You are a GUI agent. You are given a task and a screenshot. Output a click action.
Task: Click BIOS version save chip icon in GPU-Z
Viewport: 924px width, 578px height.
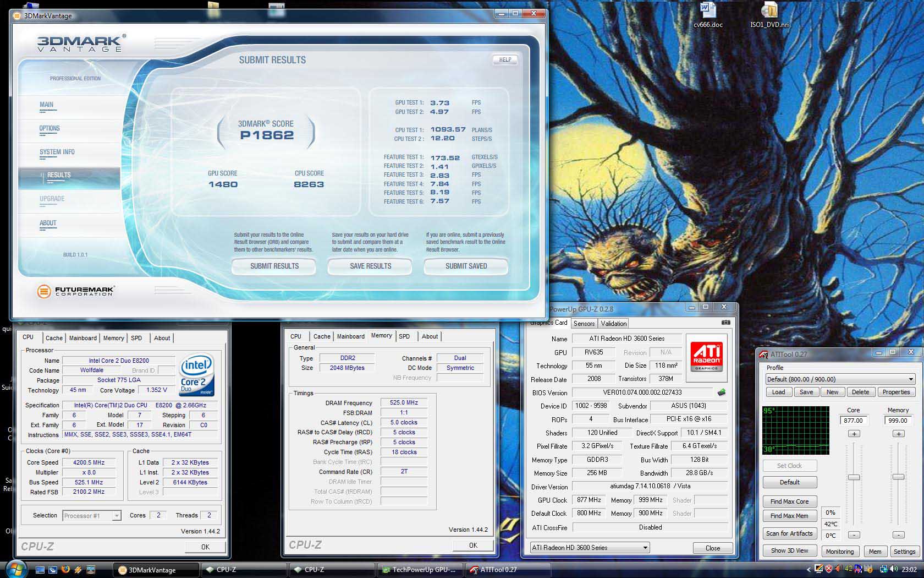pyautogui.click(x=722, y=392)
